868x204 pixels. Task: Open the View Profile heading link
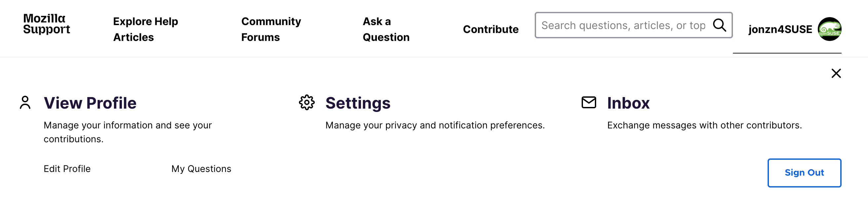pyautogui.click(x=90, y=103)
